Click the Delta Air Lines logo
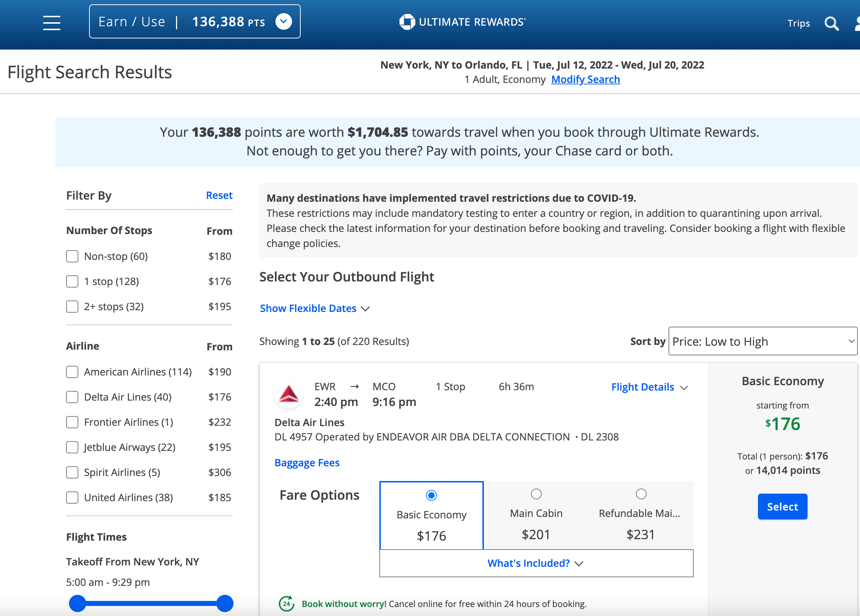Viewport: 860px width, 616px height. 288,395
